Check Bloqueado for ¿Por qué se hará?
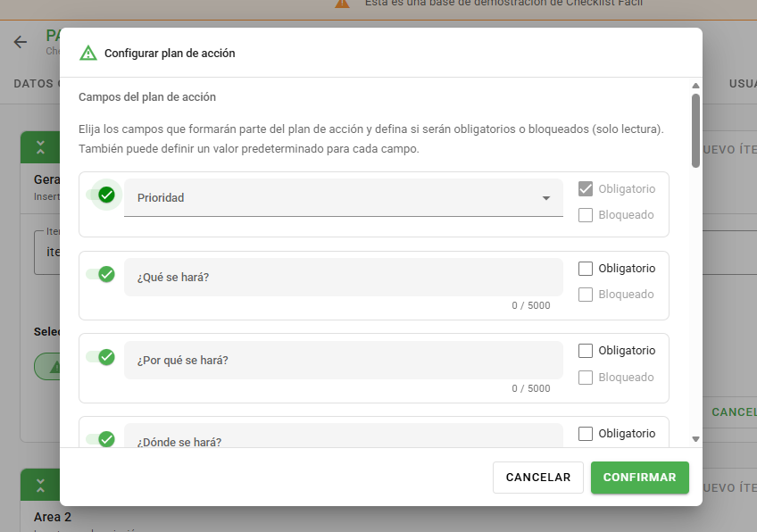 (585, 378)
